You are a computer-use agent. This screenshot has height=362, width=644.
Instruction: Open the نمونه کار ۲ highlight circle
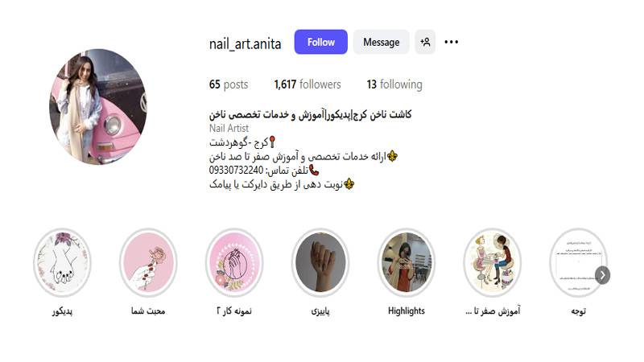234,263
